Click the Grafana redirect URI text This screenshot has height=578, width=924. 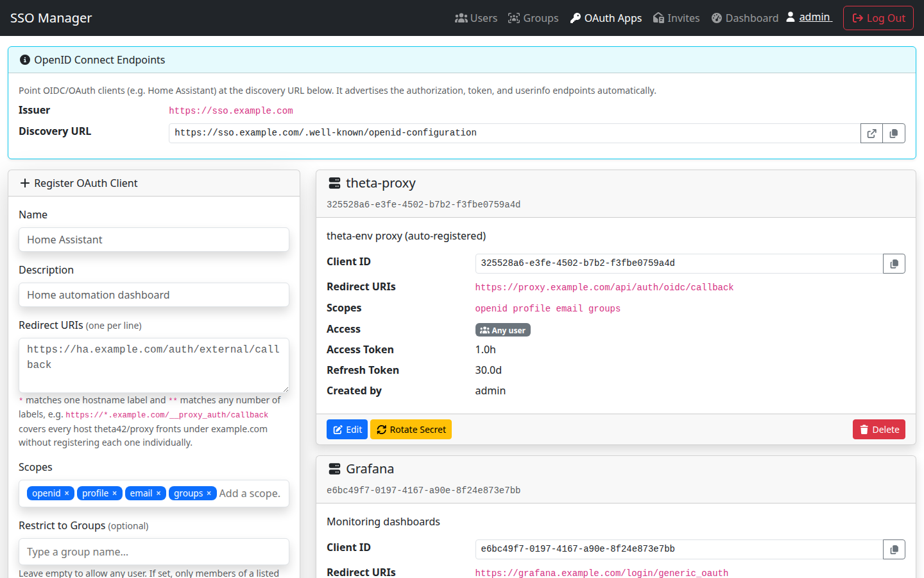tap(602, 573)
